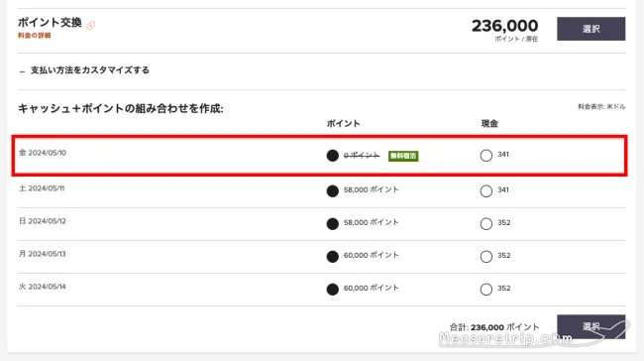Viewport: 644px width, 361px height.
Task: Click the tag icon next to ポイント交換
Action: [91, 26]
